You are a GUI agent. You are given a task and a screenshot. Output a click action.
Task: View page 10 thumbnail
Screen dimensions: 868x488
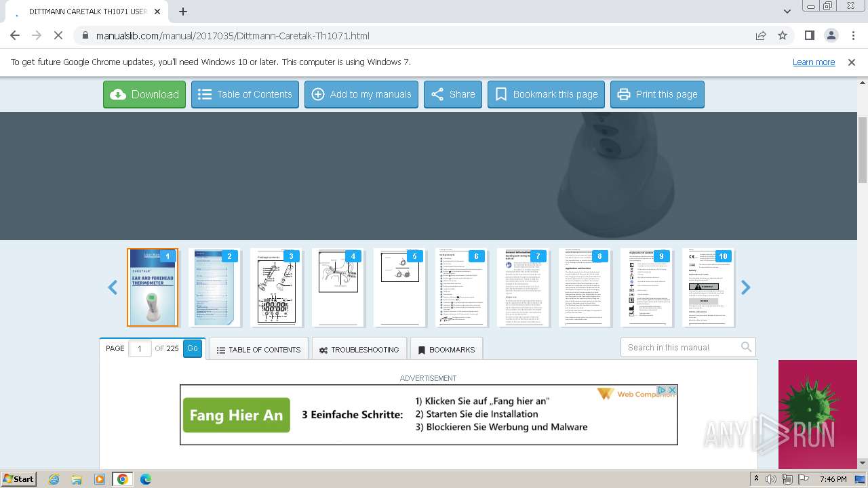click(708, 287)
